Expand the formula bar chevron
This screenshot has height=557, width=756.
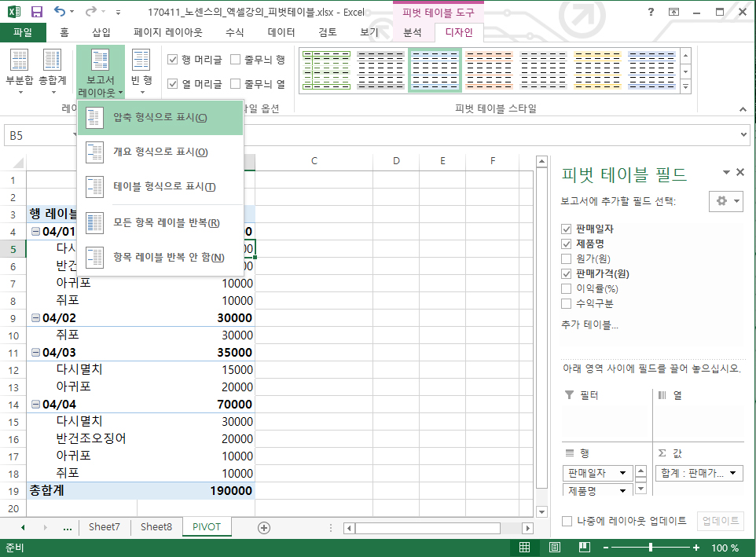[744, 135]
